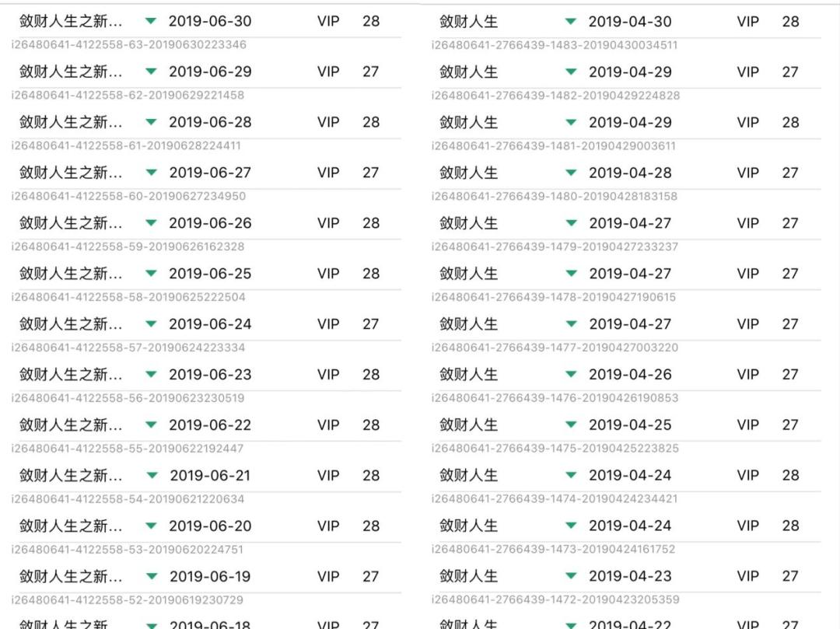Click the chapter count 28 beside 2019-06-26
The height and width of the screenshot is (629, 840).
click(x=371, y=223)
